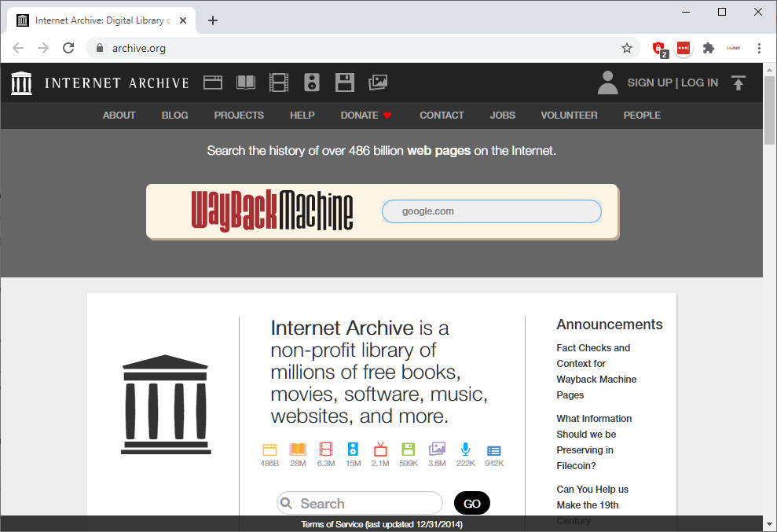The image size is (777, 532).
Task: Open the Images icon in header
Action: [x=378, y=83]
